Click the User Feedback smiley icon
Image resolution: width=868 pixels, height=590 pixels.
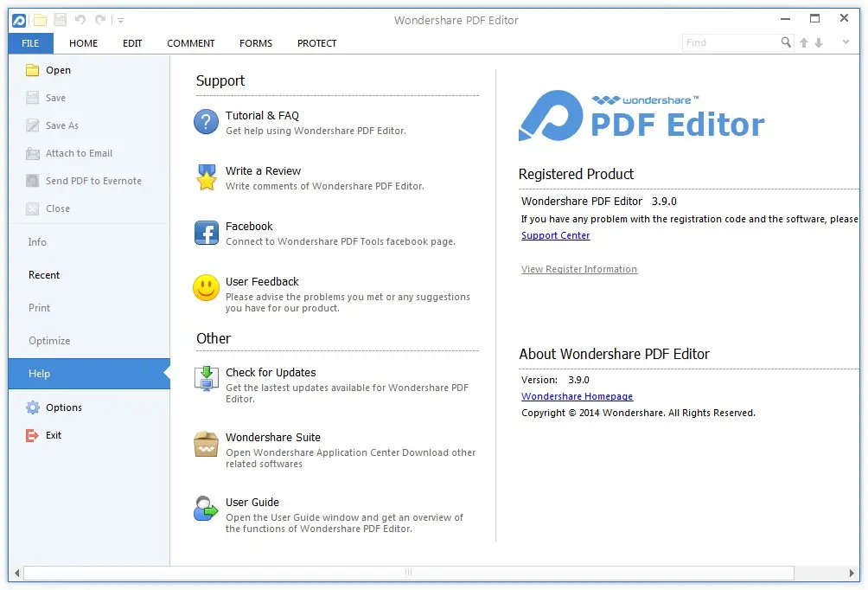(x=206, y=288)
